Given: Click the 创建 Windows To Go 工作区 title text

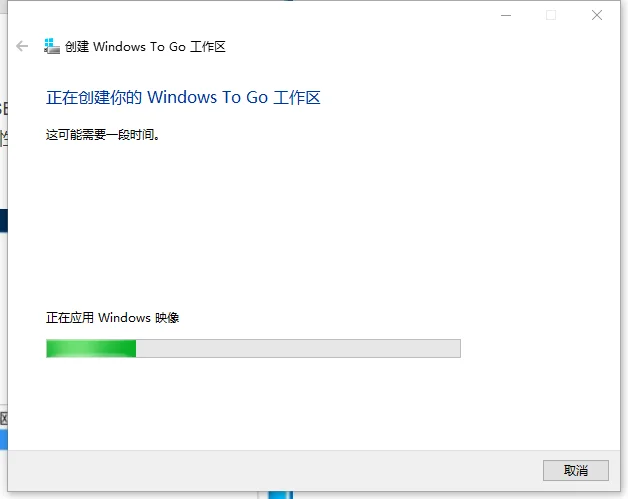Looking at the screenshot, I should [145, 47].
